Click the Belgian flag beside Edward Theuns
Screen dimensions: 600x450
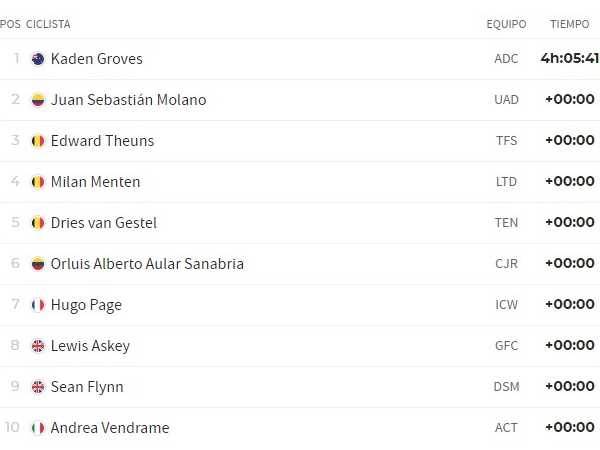point(38,141)
